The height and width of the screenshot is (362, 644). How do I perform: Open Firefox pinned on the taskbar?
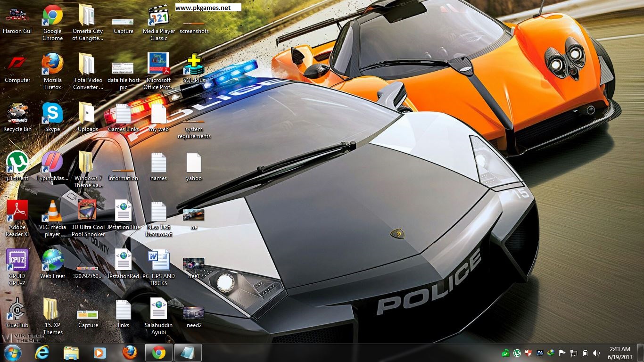[x=129, y=353]
